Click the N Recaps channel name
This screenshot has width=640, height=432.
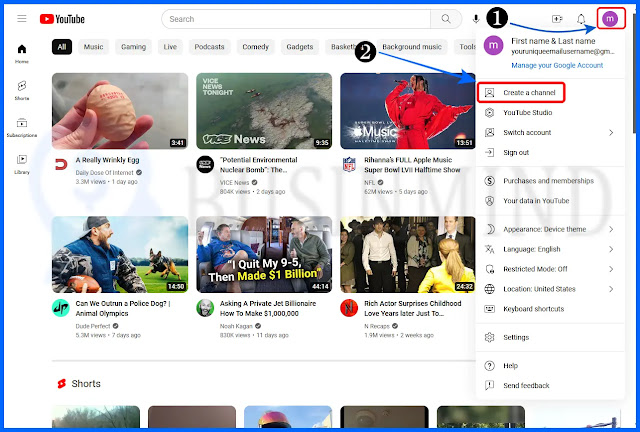pyautogui.click(x=377, y=326)
